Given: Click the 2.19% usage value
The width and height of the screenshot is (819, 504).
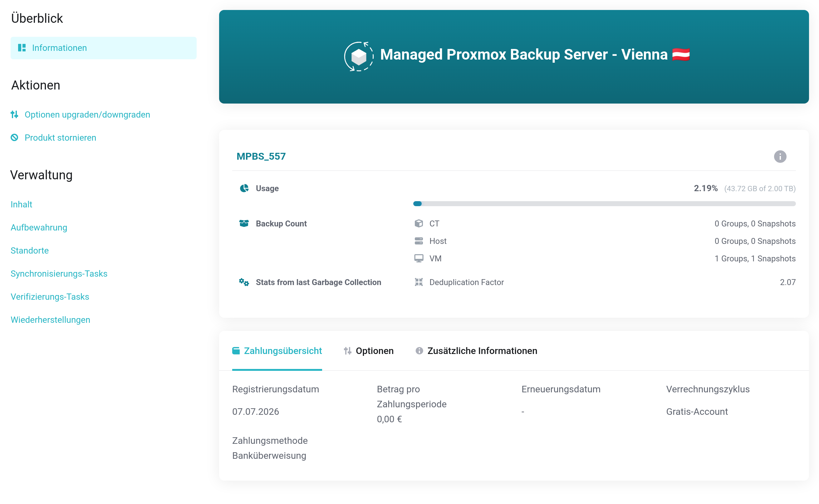Looking at the screenshot, I should click(x=706, y=188).
